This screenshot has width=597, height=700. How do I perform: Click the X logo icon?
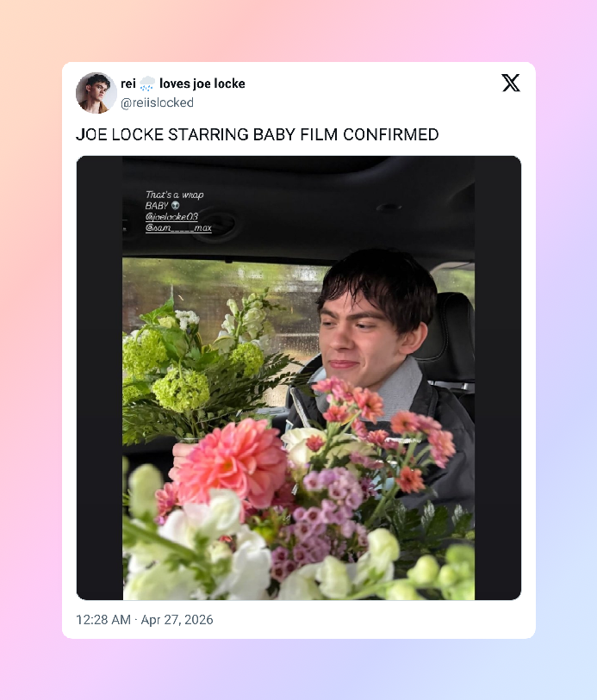[x=511, y=83]
